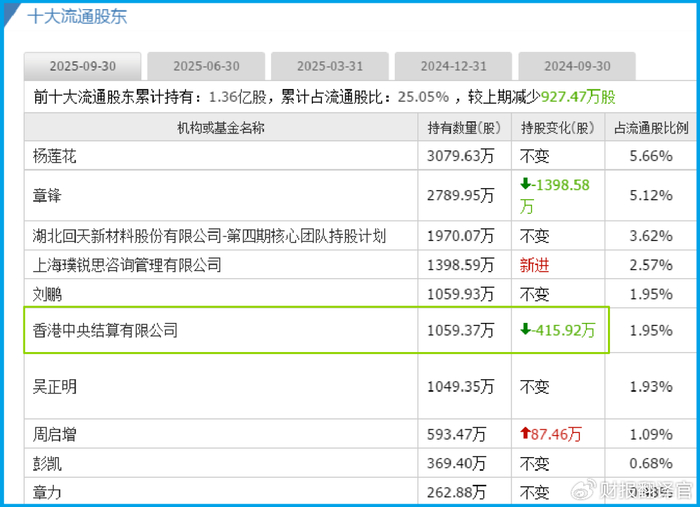Click 上海璞锐思咨询管理有限公司 shareholder name
700x507 pixels.
click(126, 265)
